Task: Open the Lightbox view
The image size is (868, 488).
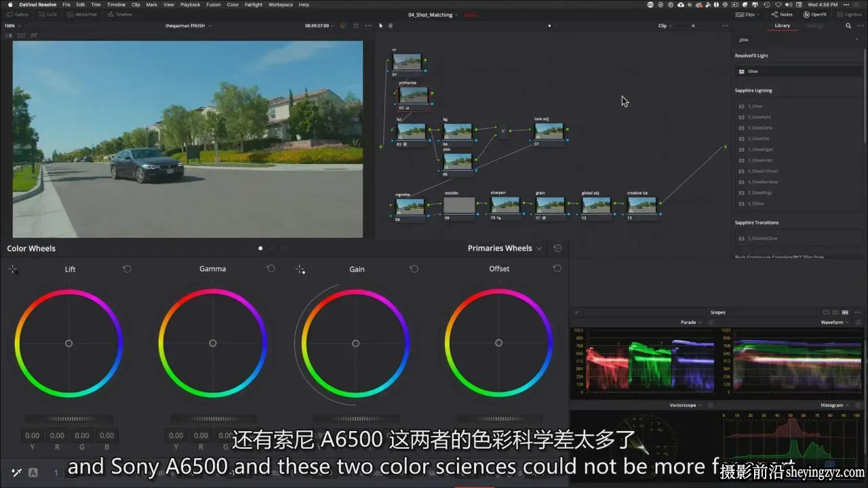Action: coord(850,14)
